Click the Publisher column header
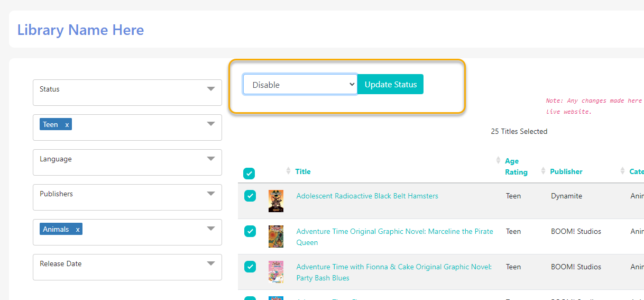The width and height of the screenshot is (644, 300). [566, 171]
